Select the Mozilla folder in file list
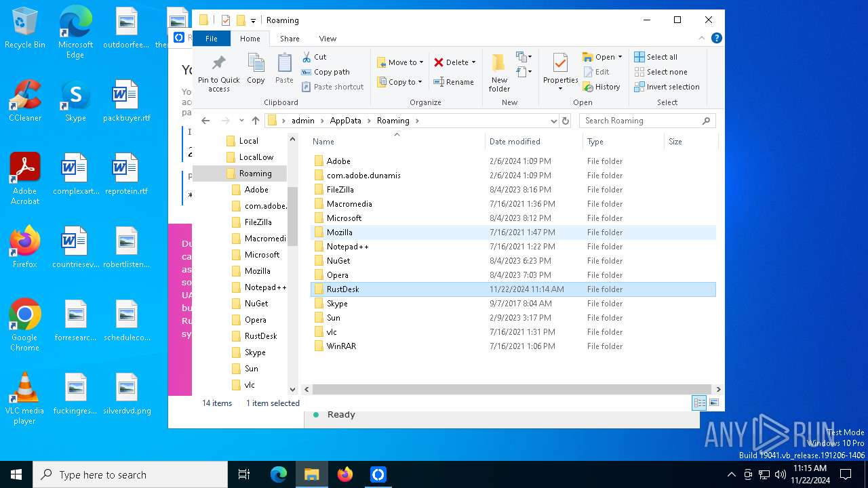 click(513, 232)
